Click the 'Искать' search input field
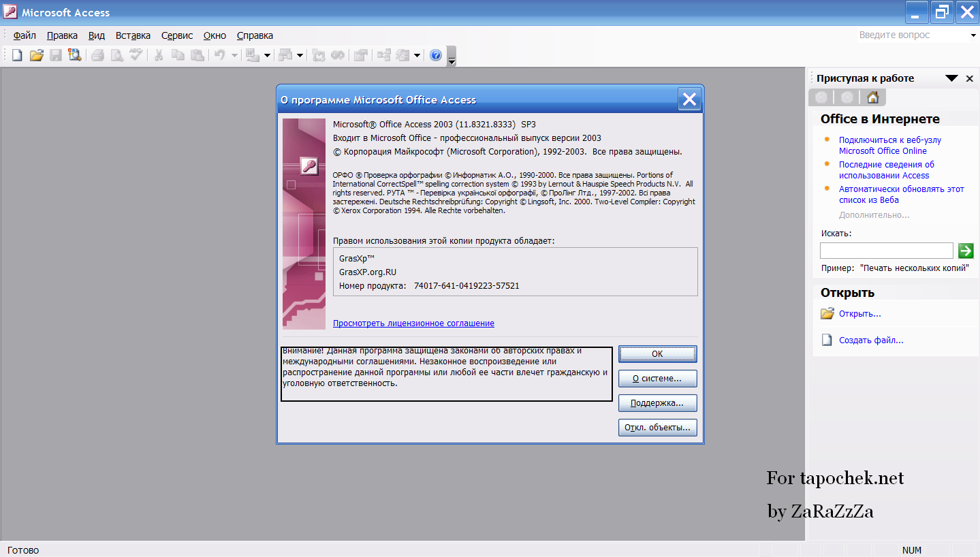The image size is (980, 557). (x=886, y=251)
